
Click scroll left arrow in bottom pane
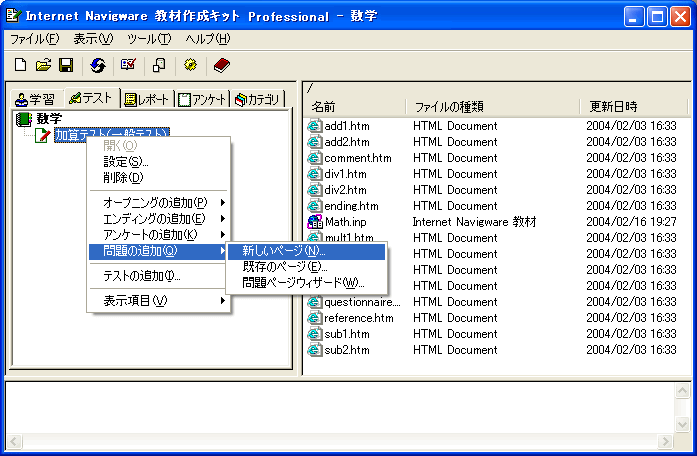pyautogui.click(x=14, y=441)
